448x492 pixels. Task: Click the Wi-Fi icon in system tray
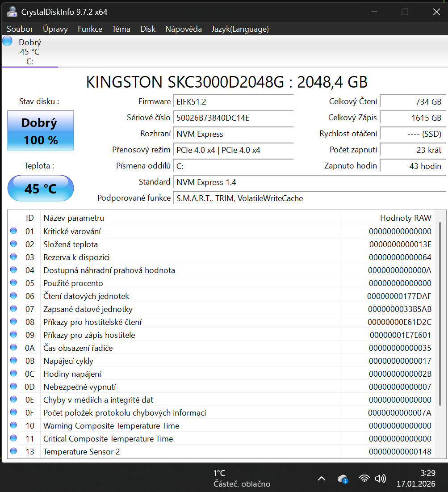coord(364,479)
